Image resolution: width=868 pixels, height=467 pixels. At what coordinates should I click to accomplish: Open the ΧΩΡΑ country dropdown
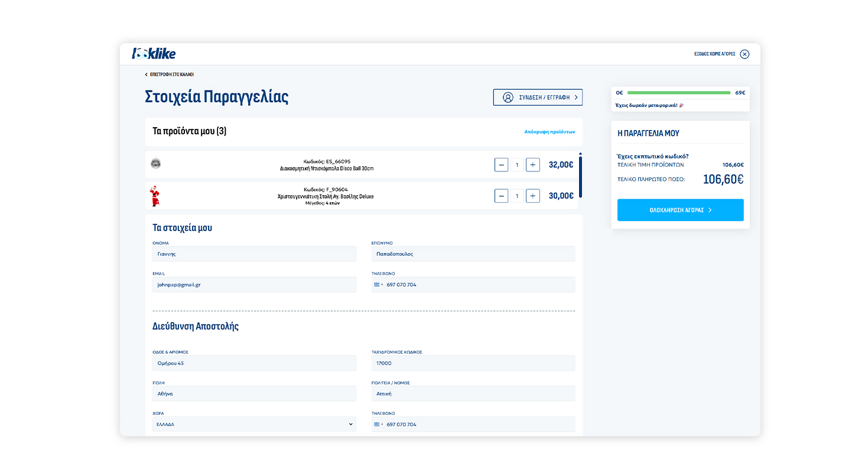coord(254,424)
